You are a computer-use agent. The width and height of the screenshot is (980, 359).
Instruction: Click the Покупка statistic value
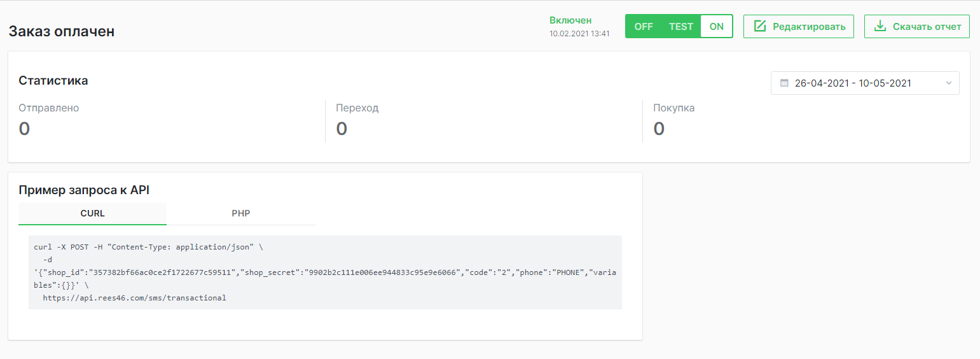coord(659,129)
